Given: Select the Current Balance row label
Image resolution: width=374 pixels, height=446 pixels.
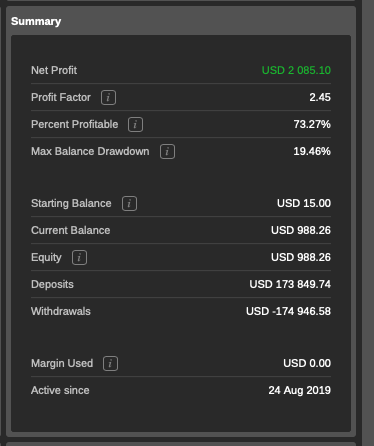Looking at the screenshot, I should click(x=71, y=230).
